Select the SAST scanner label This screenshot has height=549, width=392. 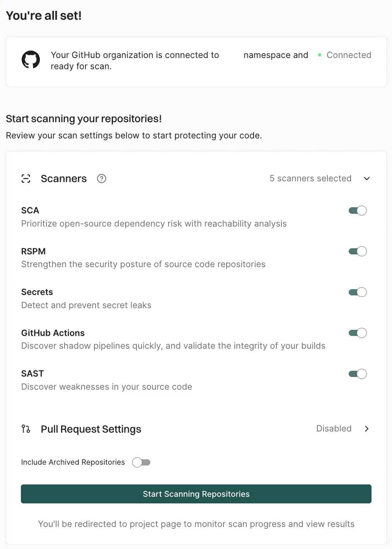click(32, 373)
